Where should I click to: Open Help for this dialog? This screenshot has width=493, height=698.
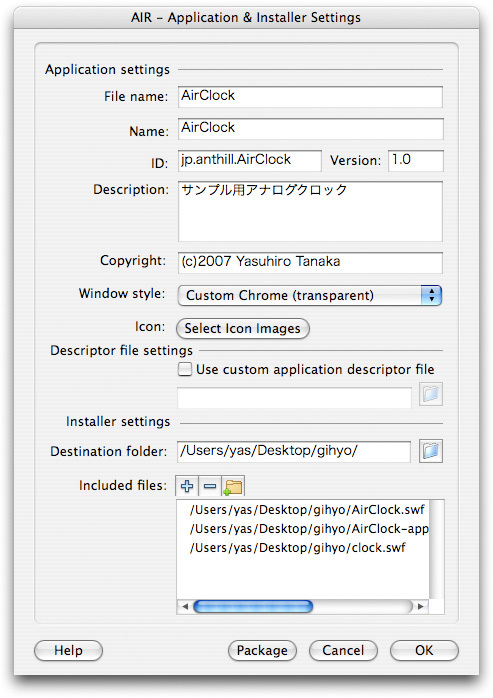click(68, 650)
